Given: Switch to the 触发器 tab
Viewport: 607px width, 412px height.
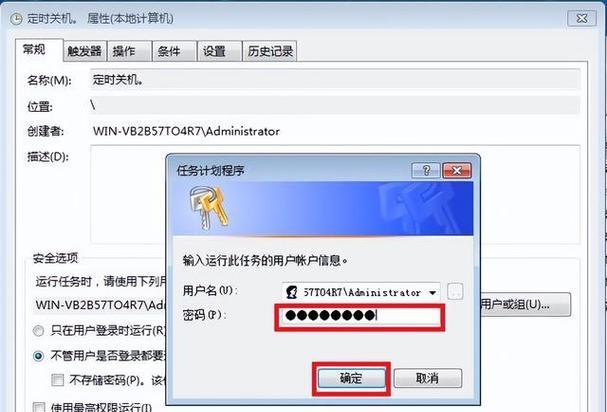Looking at the screenshot, I should coord(85,51).
